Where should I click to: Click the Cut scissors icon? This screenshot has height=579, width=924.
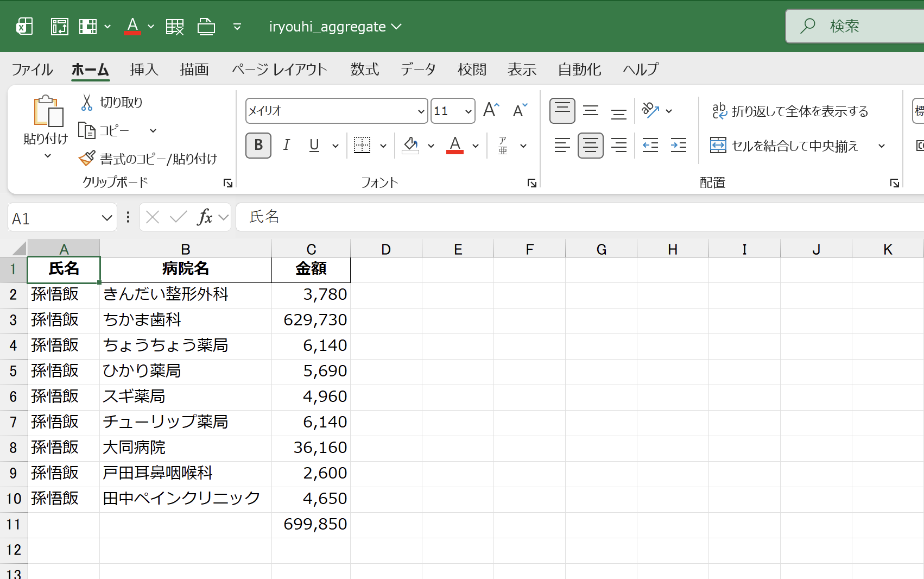tap(87, 102)
